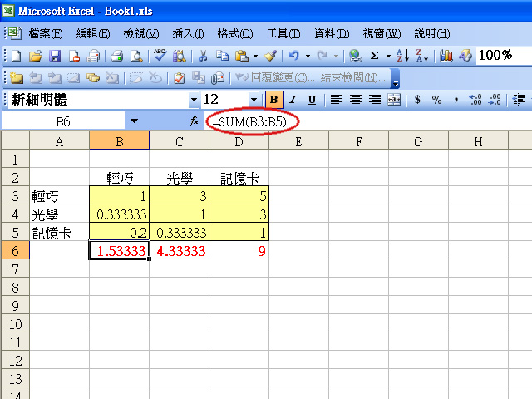Apply Currency style dollar icon
The width and height of the screenshot is (532, 399).
point(417,100)
